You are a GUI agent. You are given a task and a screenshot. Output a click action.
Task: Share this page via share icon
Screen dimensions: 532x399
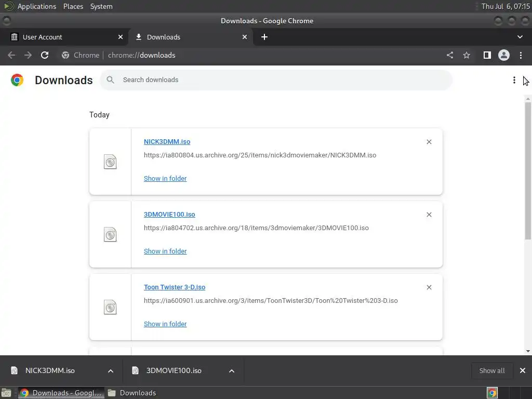(x=450, y=55)
